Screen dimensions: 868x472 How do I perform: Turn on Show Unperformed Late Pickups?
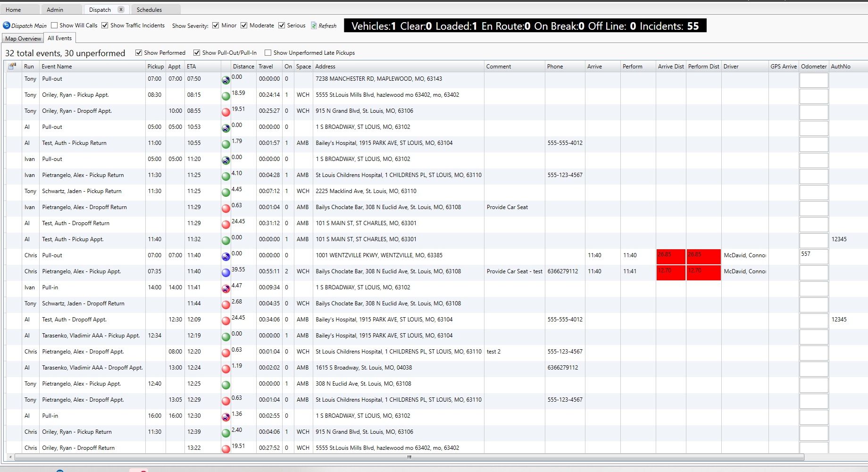point(268,53)
